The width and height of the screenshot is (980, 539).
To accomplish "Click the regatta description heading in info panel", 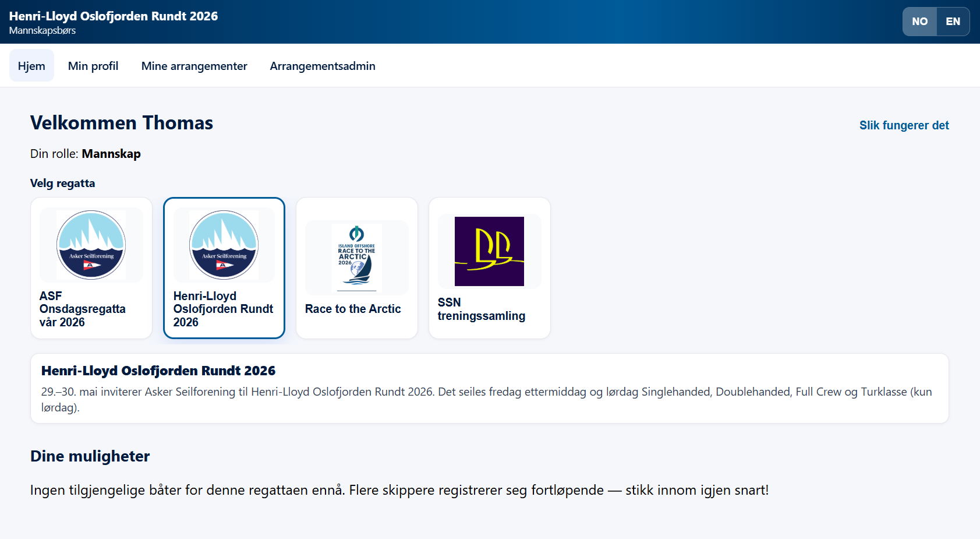I will pyautogui.click(x=158, y=371).
